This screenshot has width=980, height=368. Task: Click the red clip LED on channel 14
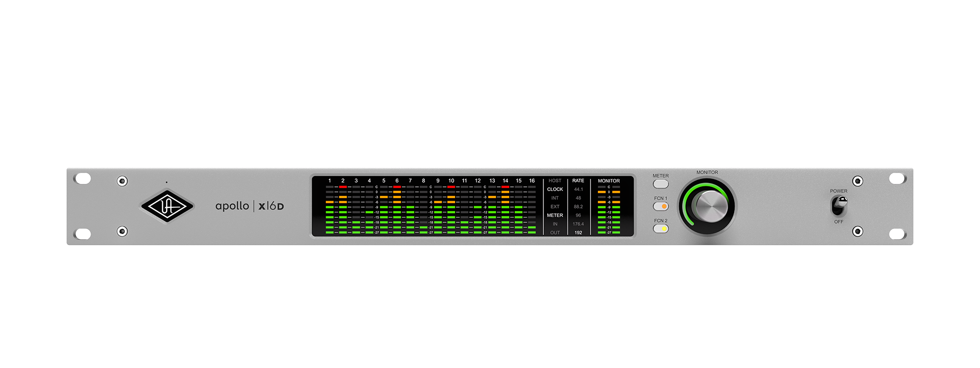coord(505,187)
